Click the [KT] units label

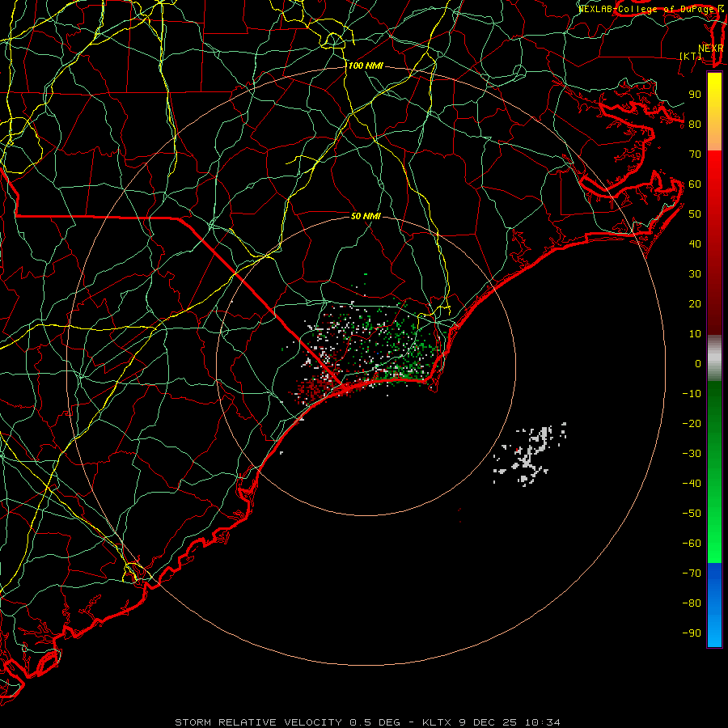pos(691,57)
